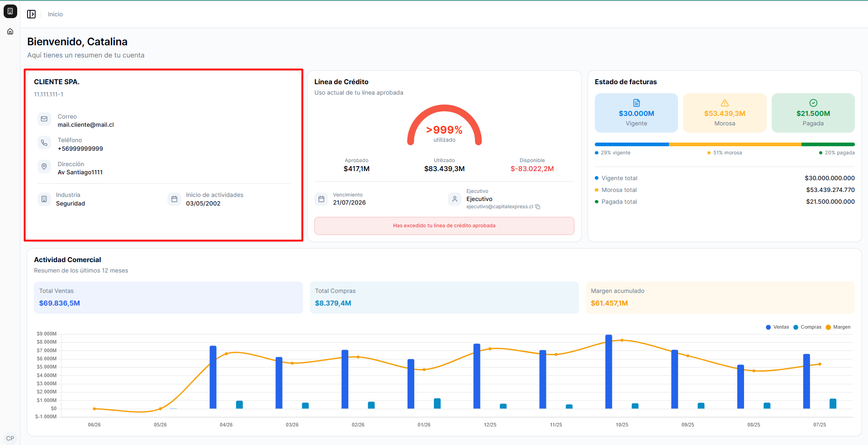Click Aprobado value $417,1M
The width and height of the screenshot is (868, 445).
[356, 169]
